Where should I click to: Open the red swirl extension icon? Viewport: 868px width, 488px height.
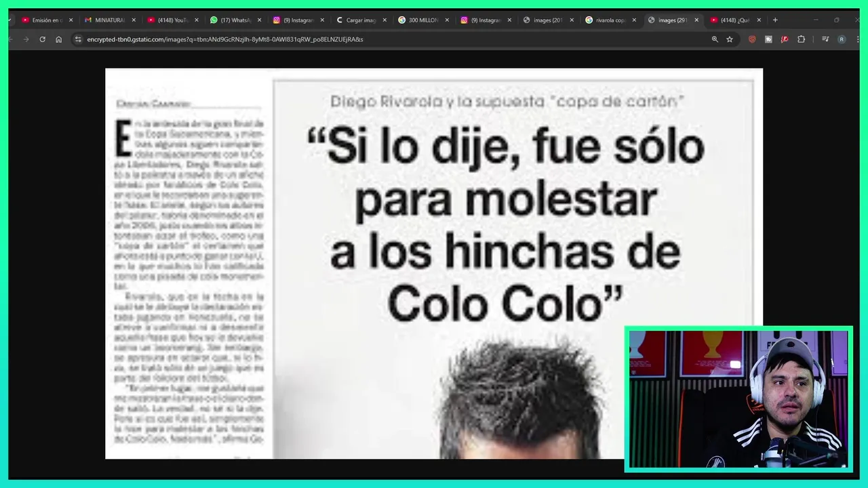click(752, 39)
